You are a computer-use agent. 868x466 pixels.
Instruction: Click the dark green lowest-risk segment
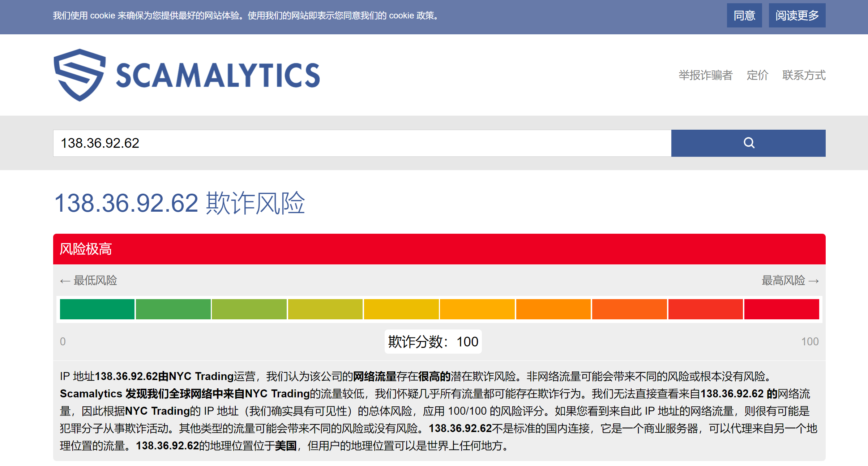click(x=97, y=309)
